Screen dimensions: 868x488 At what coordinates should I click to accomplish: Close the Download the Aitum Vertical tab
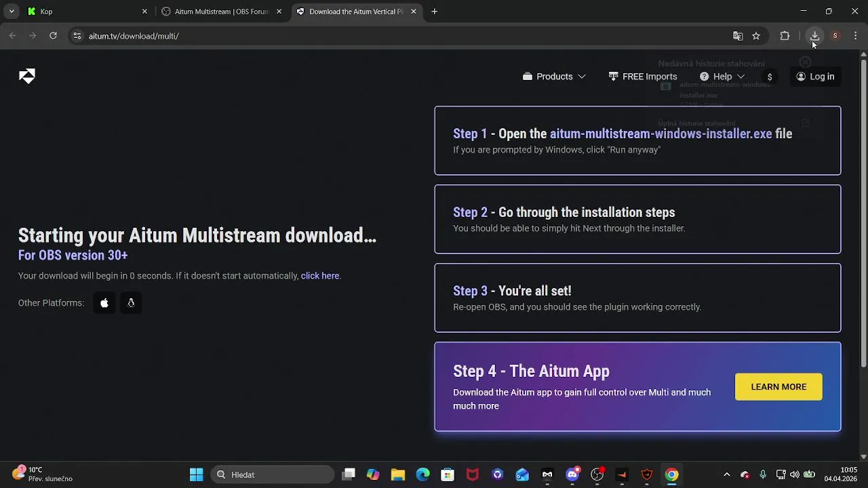pos(414,12)
